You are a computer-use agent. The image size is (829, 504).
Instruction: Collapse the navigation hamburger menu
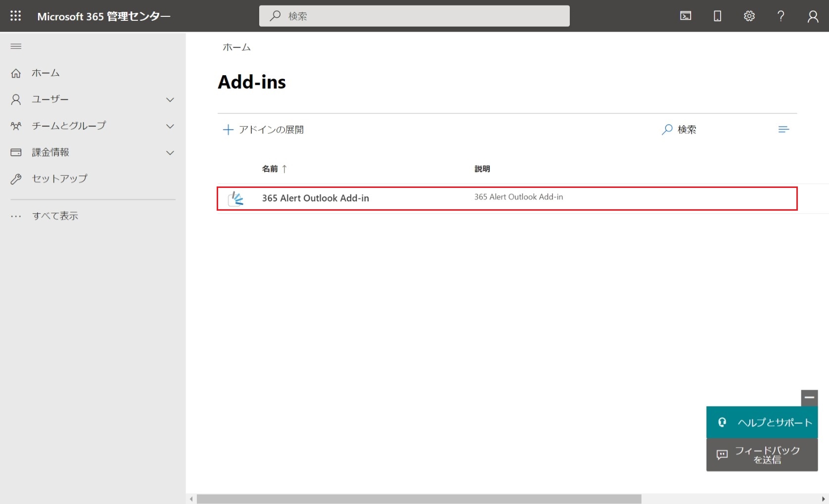16,46
